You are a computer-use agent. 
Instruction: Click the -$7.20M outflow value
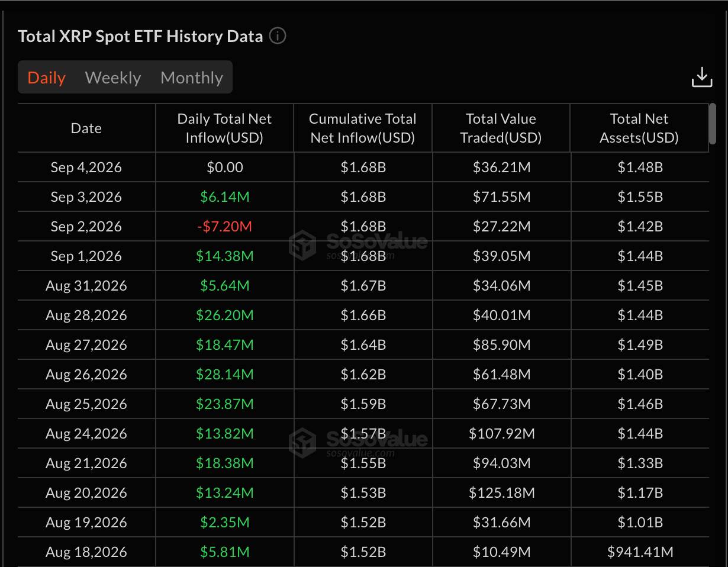(224, 226)
